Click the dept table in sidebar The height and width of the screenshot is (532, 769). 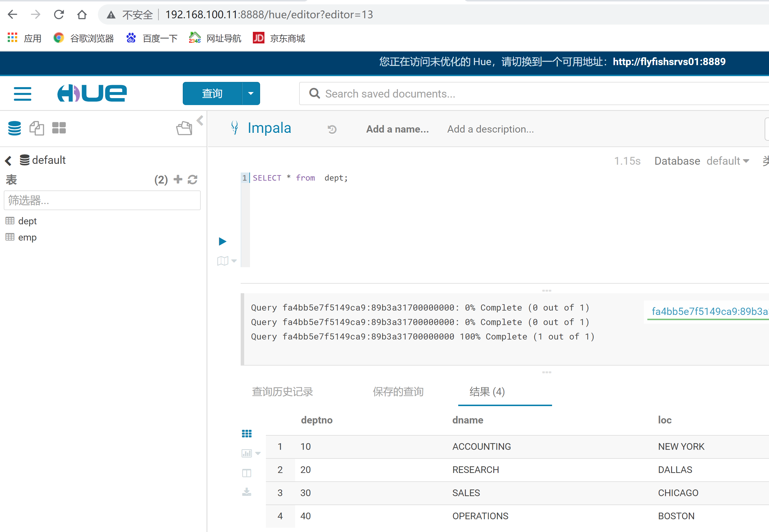tap(28, 220)
